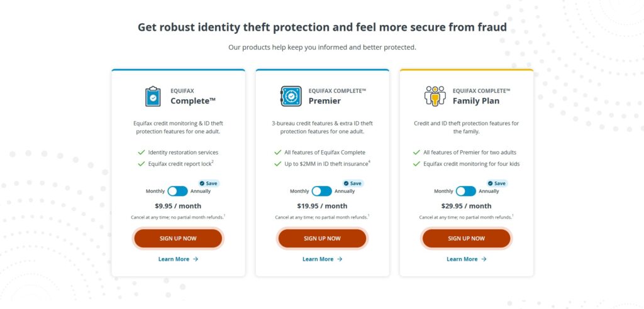Click the checkmark beside Equifax credit monitoring for four kids
Screen dimensions: 644x309
[416, 164]
